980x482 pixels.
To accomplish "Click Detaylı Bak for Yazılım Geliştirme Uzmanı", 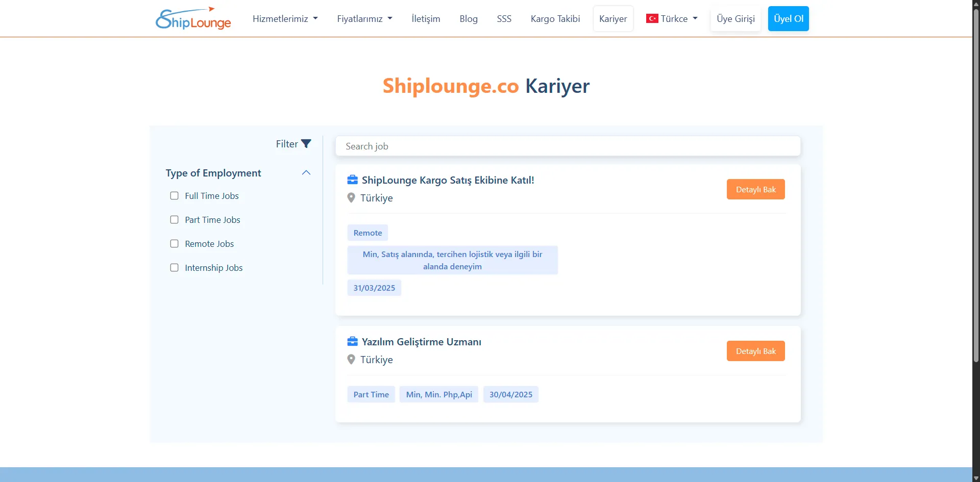I will 756,351.
